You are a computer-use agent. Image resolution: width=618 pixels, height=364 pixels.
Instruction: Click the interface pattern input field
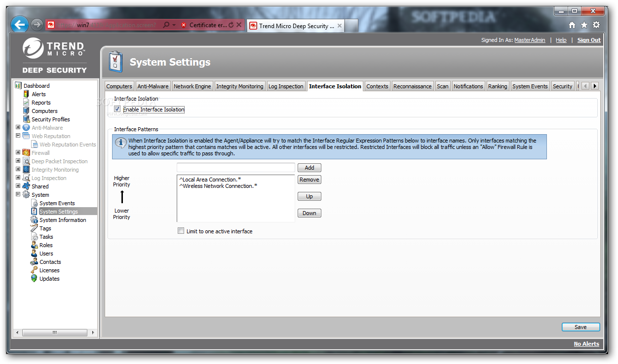point(236,168)
